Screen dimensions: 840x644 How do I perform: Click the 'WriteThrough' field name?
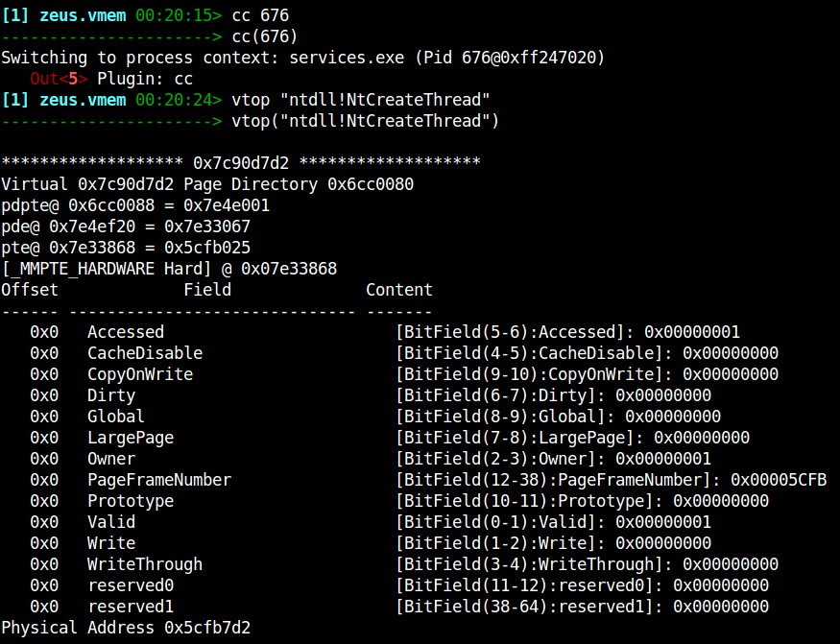145,564
